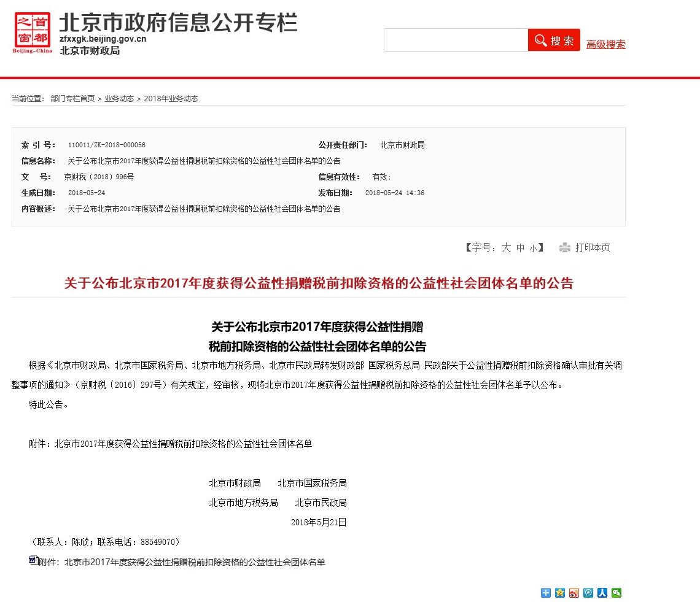This screenshot has height=602, width=700.
Task: Set font size to 小 (small)
Action: [533, 248]
